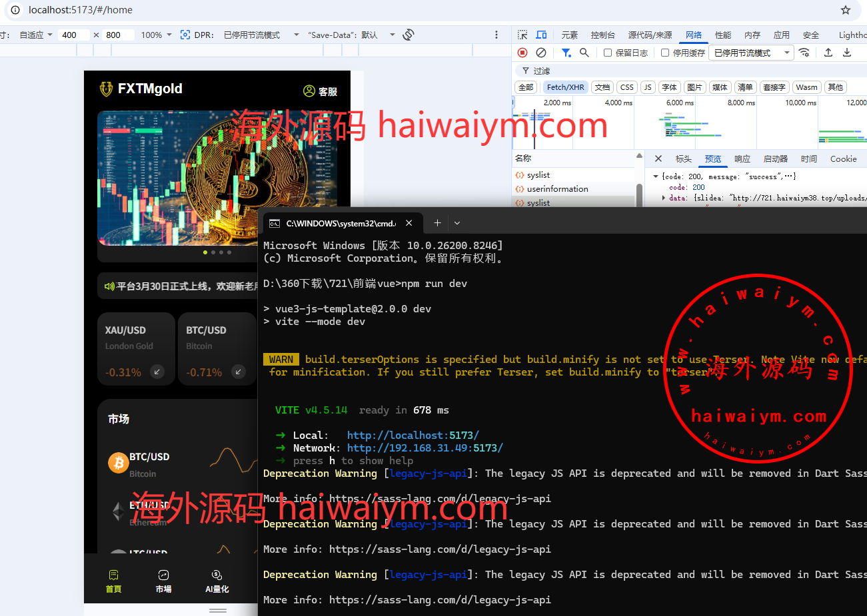Toggle the Fetch/XHR filter chip
This screenshot has width=867, height=616.
coord(565,87)
